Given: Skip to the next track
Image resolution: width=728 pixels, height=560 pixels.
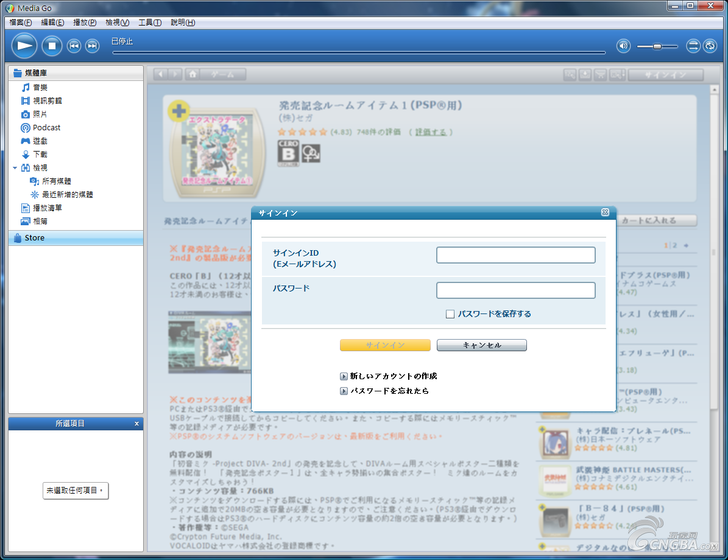Looking at the screenshot, I should tap(93, 46).
